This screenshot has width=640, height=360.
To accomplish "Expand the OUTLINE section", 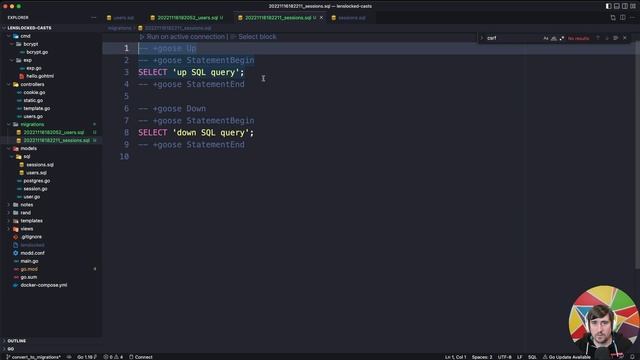I will click(16, 340).
